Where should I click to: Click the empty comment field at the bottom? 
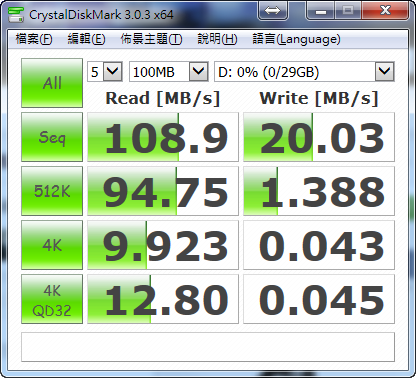click(x=208, y=347)
